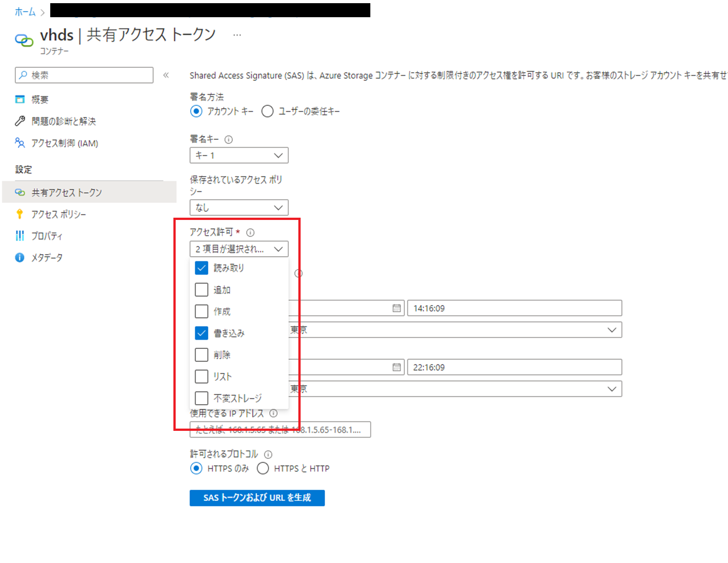Viewport: 728px width, 563px height.
Task: Click the info icon beside アクセス許可
Action: click(250, 233)
